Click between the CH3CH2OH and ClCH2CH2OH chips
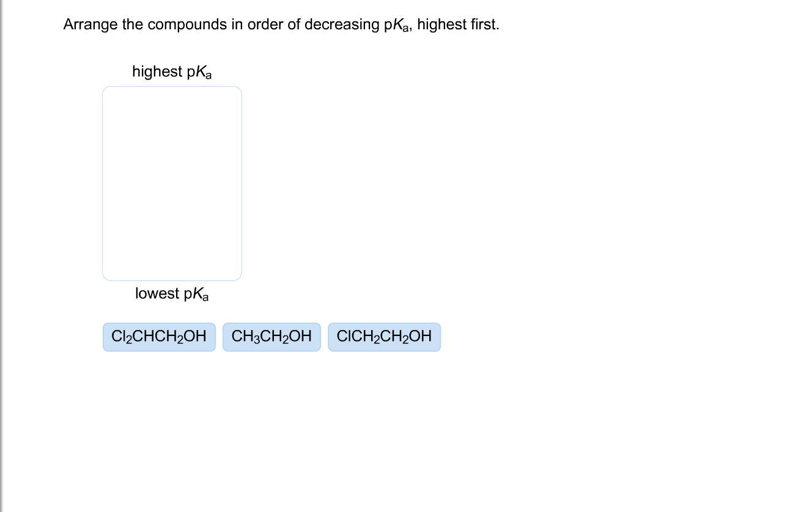Image resolution: width=812 pixels, height=512 pixels. click(x=325, y=337)
